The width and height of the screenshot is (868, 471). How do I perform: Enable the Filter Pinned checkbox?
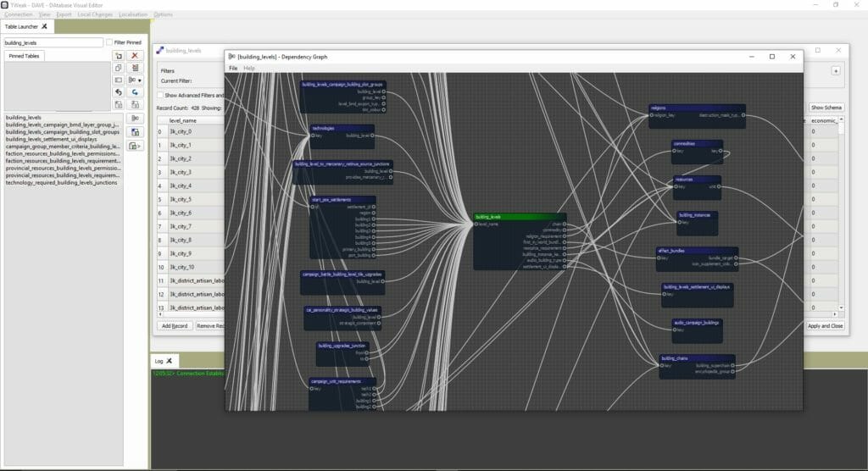[109, 42]
